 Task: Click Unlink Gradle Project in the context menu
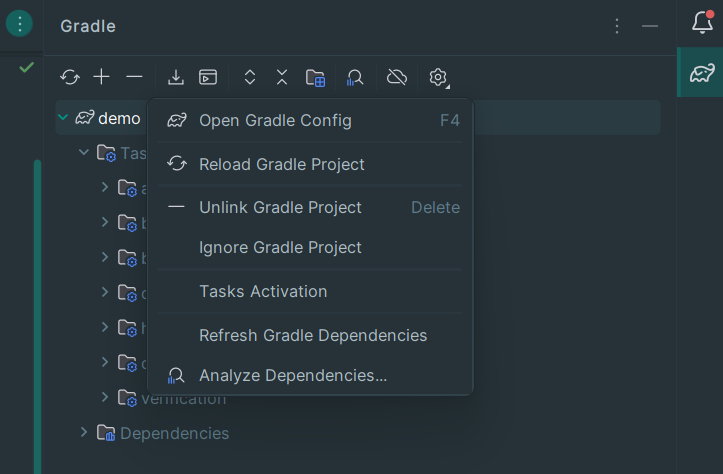(280, 208)
